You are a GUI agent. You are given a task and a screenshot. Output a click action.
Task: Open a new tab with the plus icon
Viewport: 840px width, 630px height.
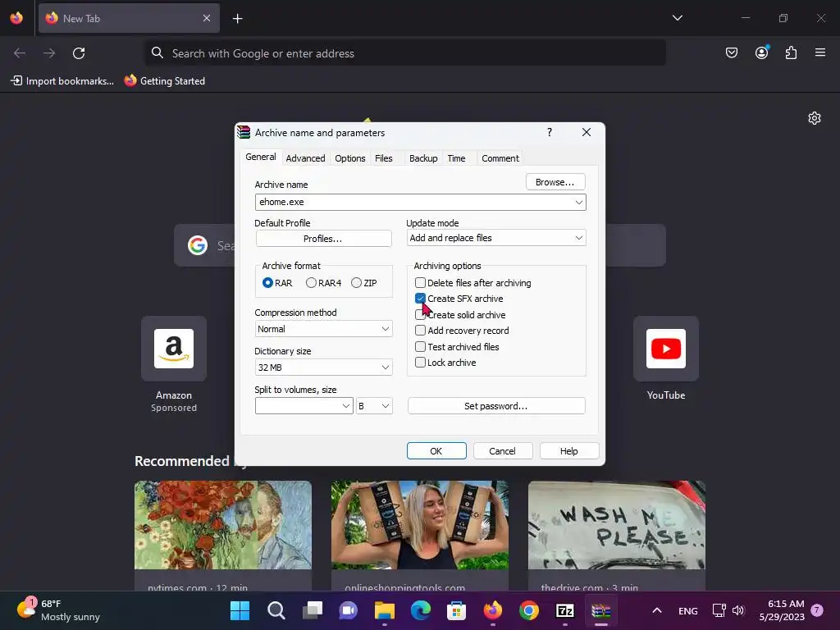[237, 19]
